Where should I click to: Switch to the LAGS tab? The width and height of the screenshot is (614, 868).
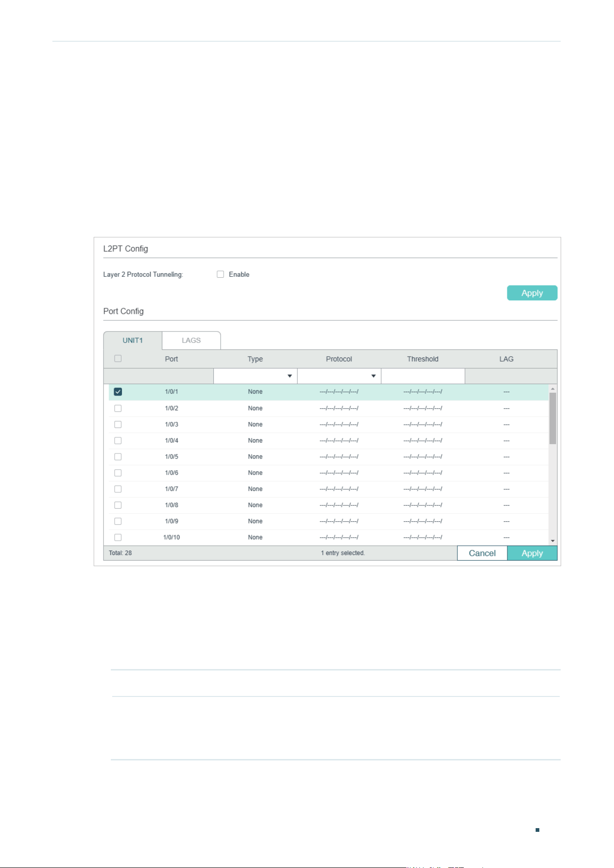click(191, 340)
